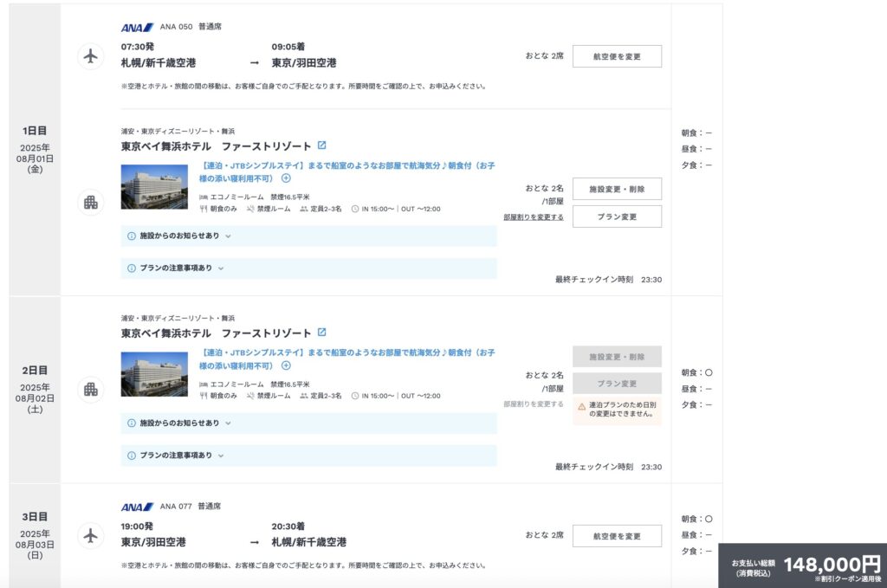Click 施設変更・削除 button on 1日目

click(x=617, y=189)
